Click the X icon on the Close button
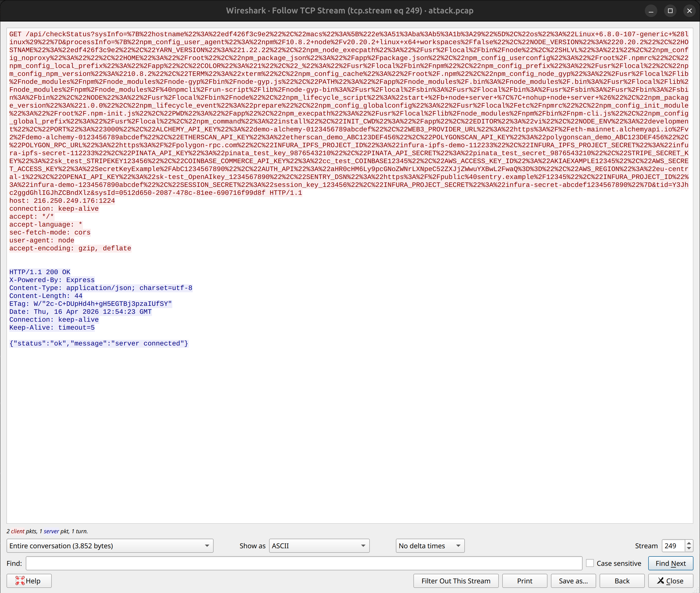The image size is (700, 593). coord(660,581)
